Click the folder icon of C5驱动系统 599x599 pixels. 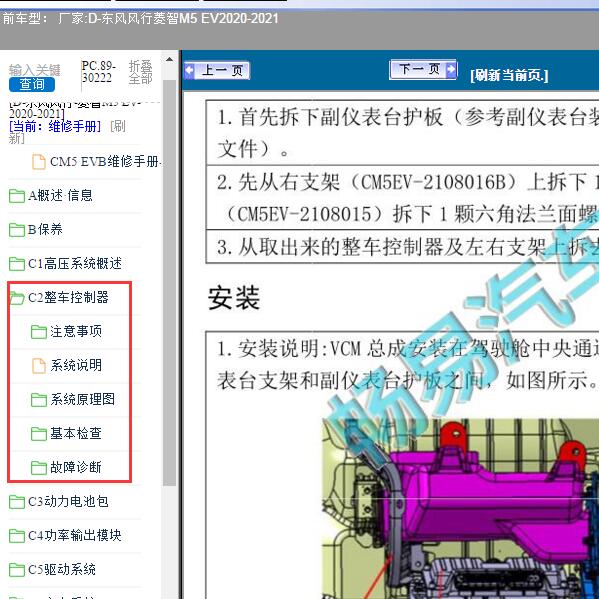17,570
